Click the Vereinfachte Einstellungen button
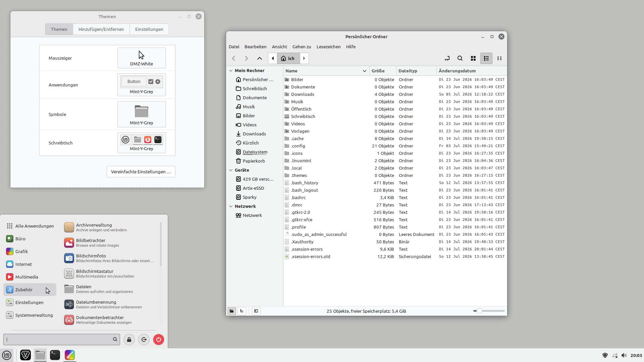This screenshot has width=644, height=362. point(141,172)
